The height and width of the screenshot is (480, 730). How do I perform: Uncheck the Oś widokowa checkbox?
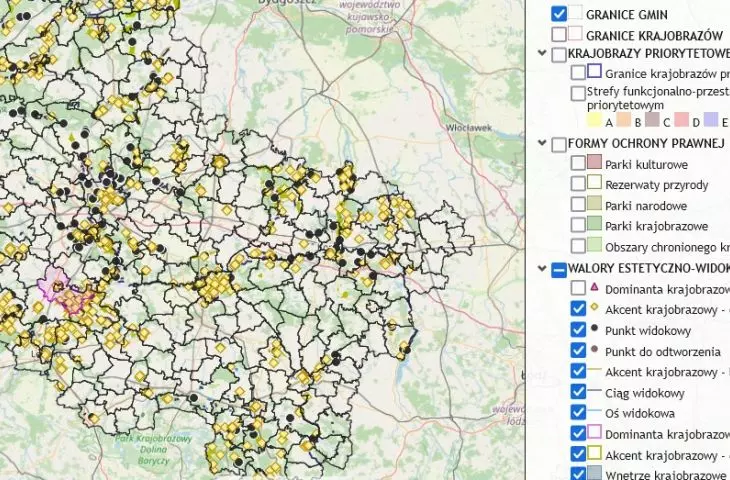click(x=578, y=412)
